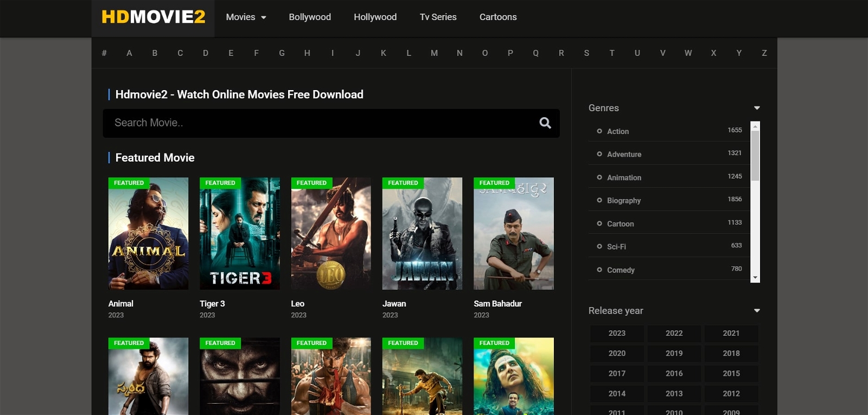Select the Action genre bullet
Viewport: 868px width, 415px height.
click(599, 131)
